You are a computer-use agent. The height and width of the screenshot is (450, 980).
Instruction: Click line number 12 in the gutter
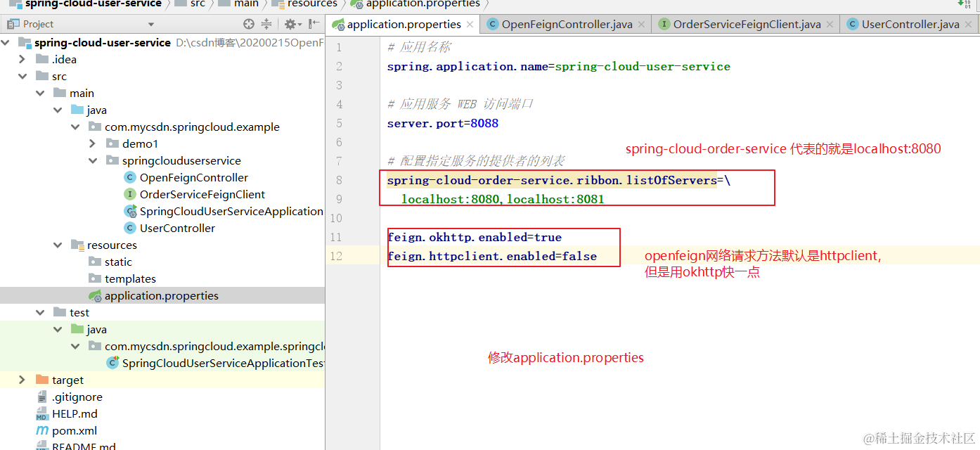pos(336,256)
